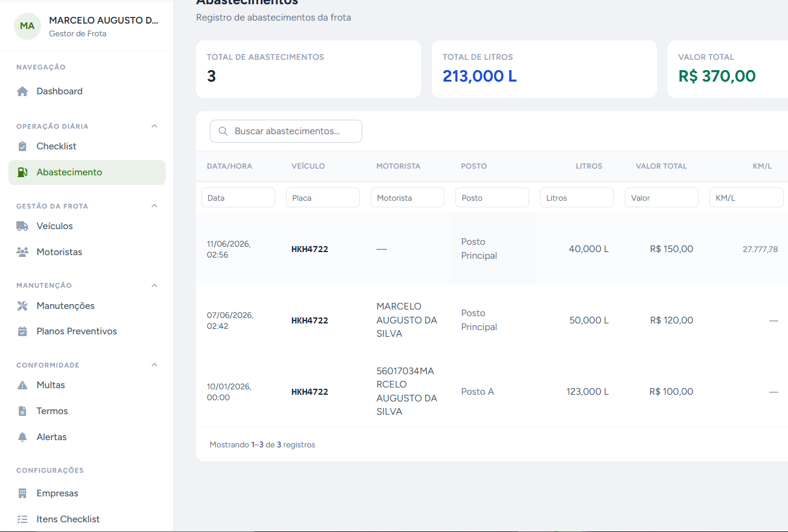
Task: Click the MA user avatar
Action: click(27, 26)
